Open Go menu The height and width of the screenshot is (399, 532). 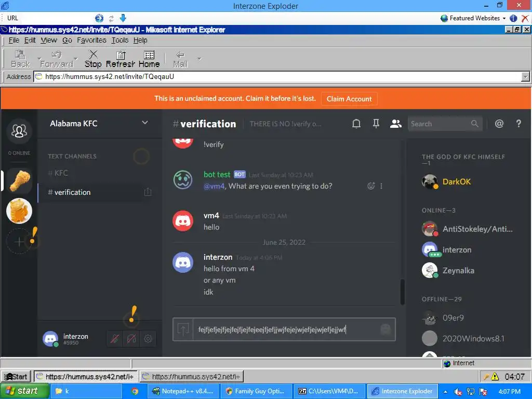pyautogui.click(x=67, y=41)
